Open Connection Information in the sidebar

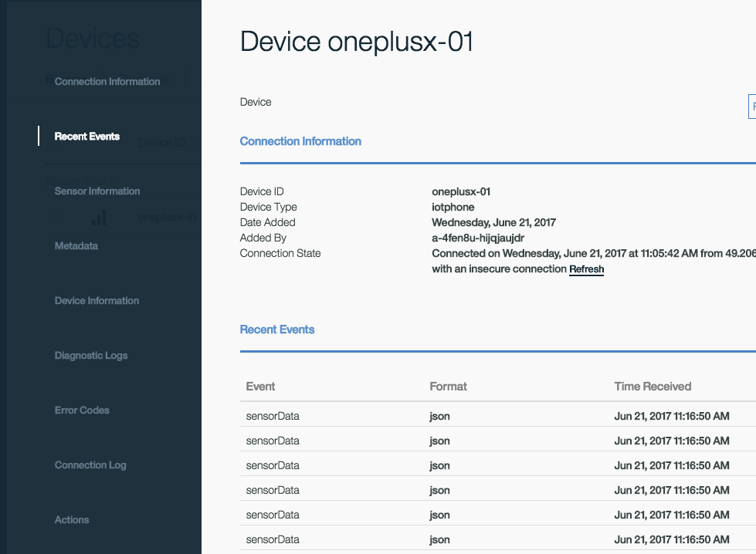[x=107, y=82]
